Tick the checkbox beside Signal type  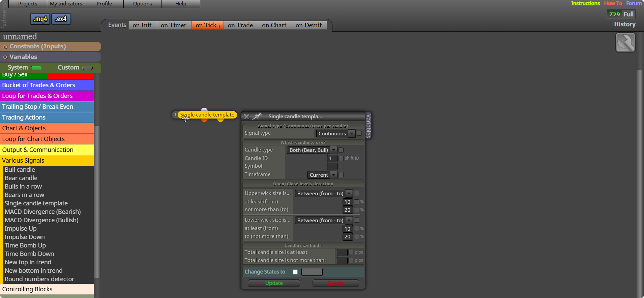(359, 133)
